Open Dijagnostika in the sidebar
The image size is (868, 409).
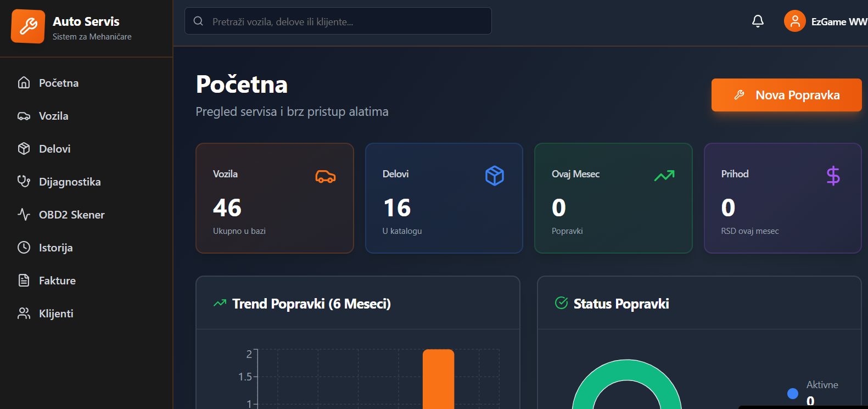pyautogui.click(x=70, y=182)
